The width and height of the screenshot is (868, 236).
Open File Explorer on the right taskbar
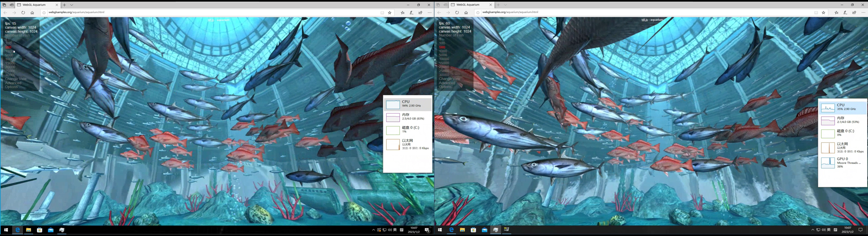[462, 230]
